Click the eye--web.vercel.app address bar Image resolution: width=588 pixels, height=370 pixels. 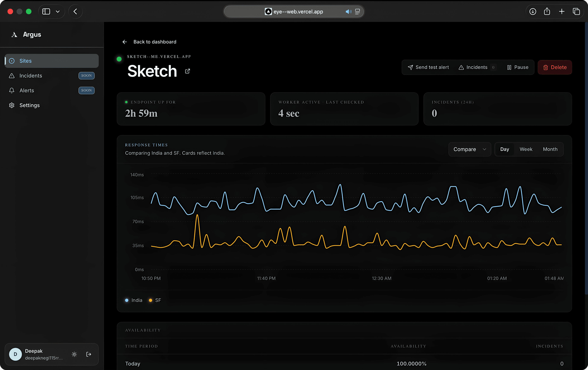click(x=294, y=12)
